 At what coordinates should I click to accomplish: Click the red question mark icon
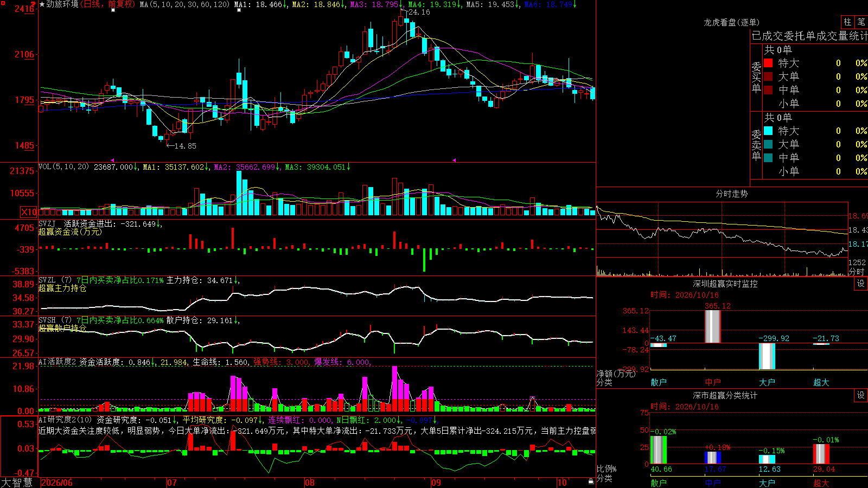tap(34, 5)
